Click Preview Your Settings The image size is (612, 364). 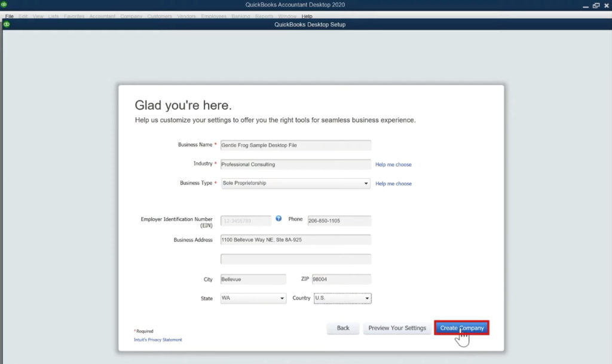tap(397, 328)
